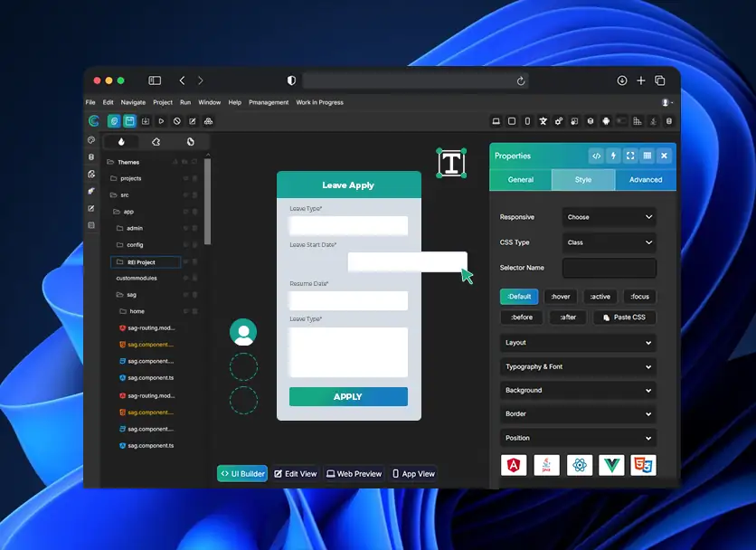Viewport: 756px width, 550px height.
Task: Click the fingerprint icon in the toolbar
Action: [x=114, y=121]
